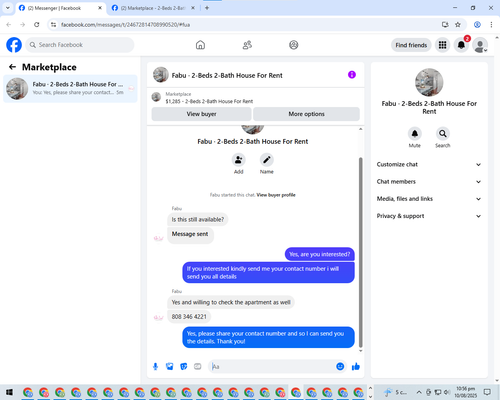Choose a GIF icon
Viewport: 500px width, 400px height.
(x=198, y=367)
